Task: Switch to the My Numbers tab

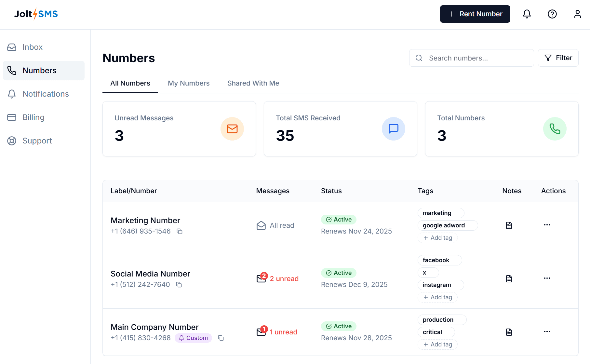Action: tap(189, 83)
